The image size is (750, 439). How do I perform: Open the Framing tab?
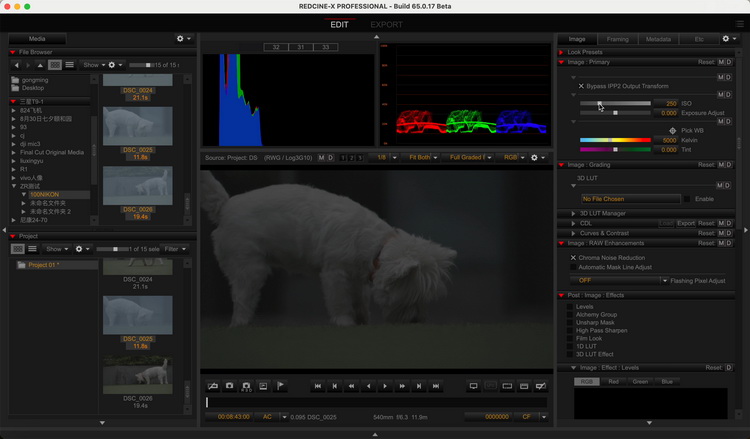(617, 39)
